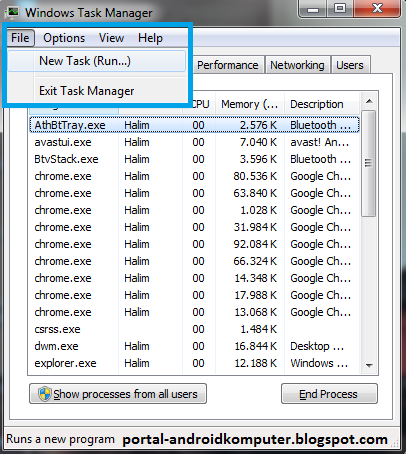Select chrome.exe using 66.324 K memory
This screenshot has width=406, height=454.
click(x=194, y=261)
